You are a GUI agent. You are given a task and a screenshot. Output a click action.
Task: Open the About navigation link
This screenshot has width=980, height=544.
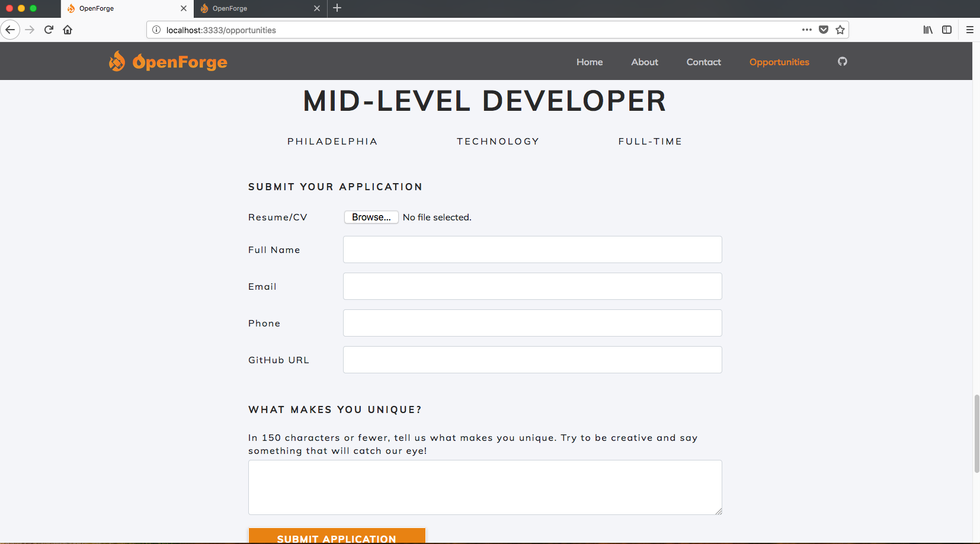point(644,62)
